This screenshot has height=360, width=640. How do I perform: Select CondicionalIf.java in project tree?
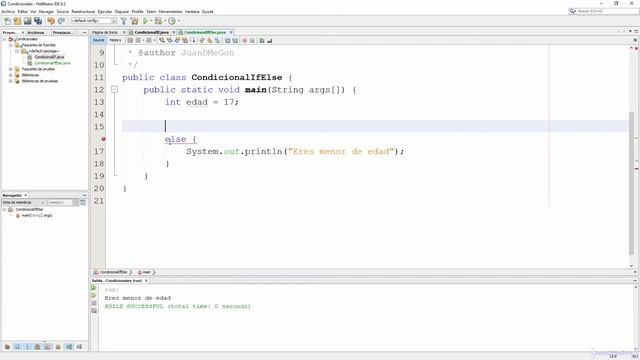pyautogui.click(x=49, y=57)
